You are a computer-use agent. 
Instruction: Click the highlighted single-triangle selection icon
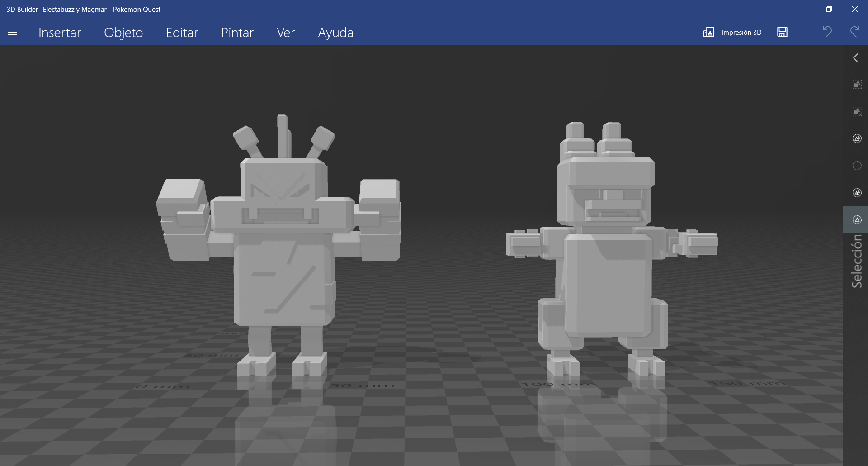(857, 220)
